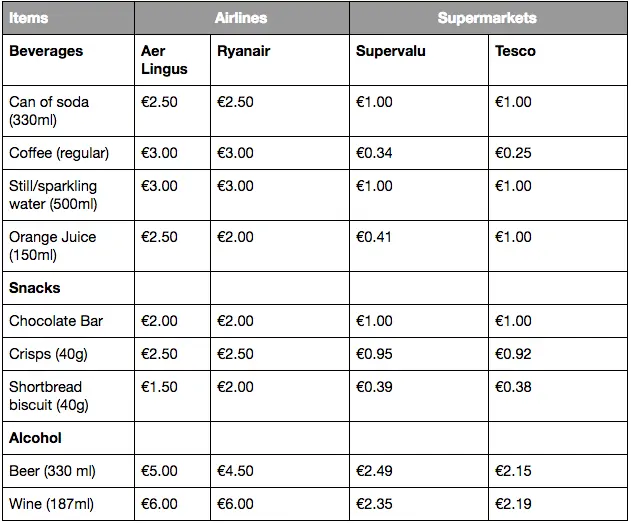Select the Ryanair column heading
Image resolution: width=631 pixels, height=523 pixels.
(x=243, y=51)
